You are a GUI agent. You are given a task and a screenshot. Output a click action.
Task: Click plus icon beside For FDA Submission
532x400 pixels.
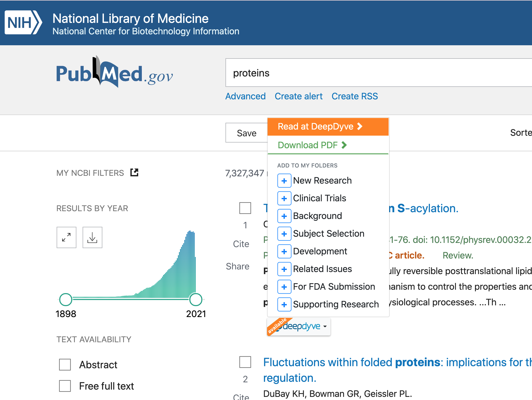[x=284, y=287]
